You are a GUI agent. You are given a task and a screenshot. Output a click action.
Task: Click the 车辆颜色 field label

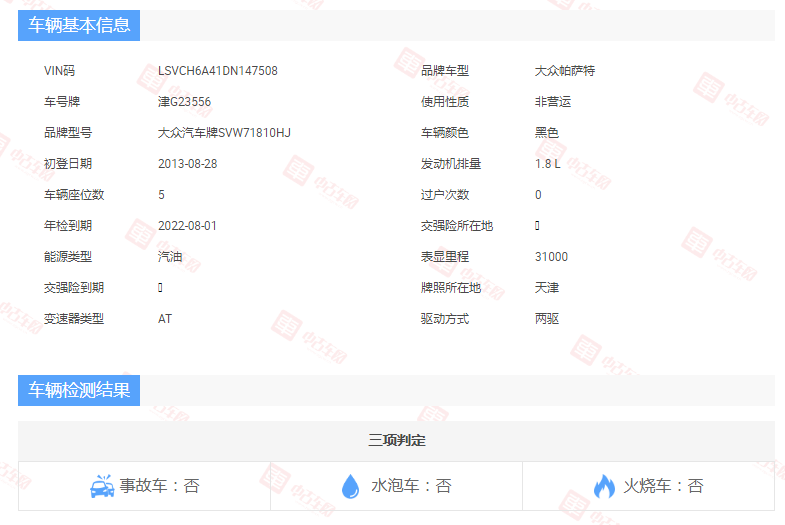(445, 133)
